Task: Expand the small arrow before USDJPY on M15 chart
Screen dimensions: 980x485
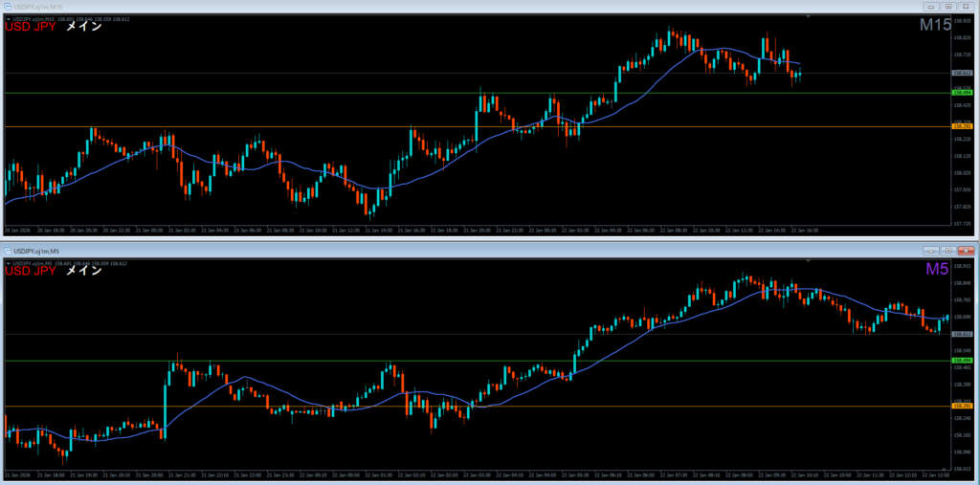Action: 8,17
